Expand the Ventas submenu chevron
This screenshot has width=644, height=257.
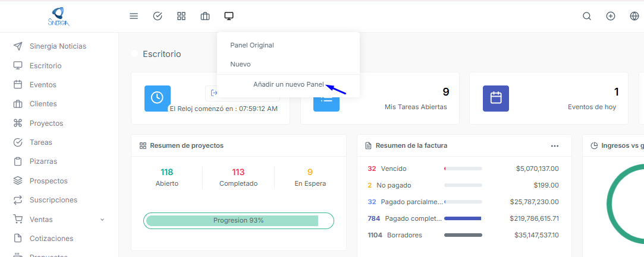tap(102, 220)
